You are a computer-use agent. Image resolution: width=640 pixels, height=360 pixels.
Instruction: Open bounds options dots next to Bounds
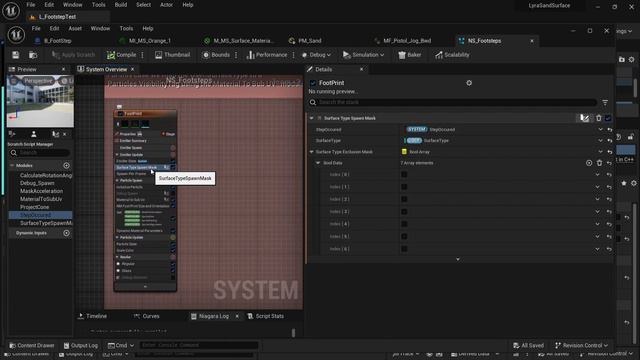click(236, 55)
